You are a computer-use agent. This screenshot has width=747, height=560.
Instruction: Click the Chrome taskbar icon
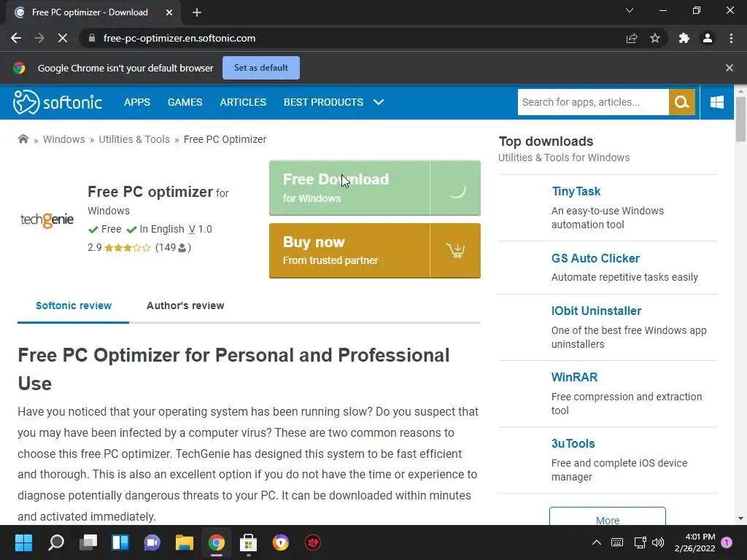pyautogui.click(x=216, y=542)
